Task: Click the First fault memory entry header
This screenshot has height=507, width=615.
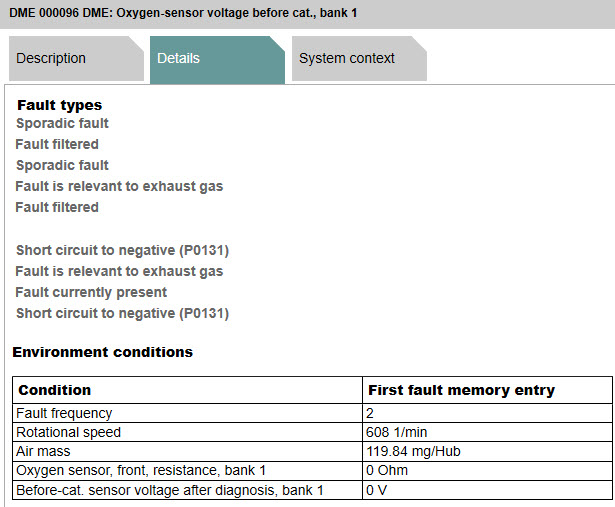Action: [461, 390]
